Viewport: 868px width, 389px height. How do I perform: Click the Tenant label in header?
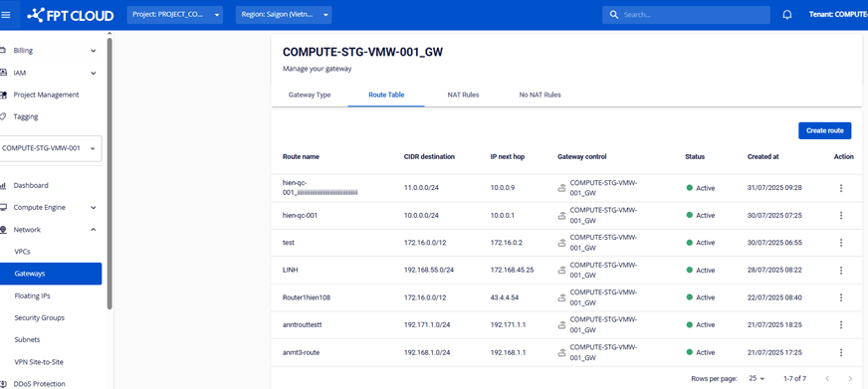tap(838, 15)
